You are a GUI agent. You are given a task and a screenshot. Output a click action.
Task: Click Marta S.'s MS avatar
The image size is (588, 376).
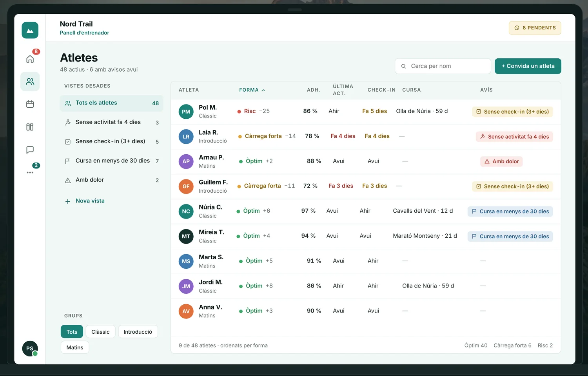coord(186,261)
